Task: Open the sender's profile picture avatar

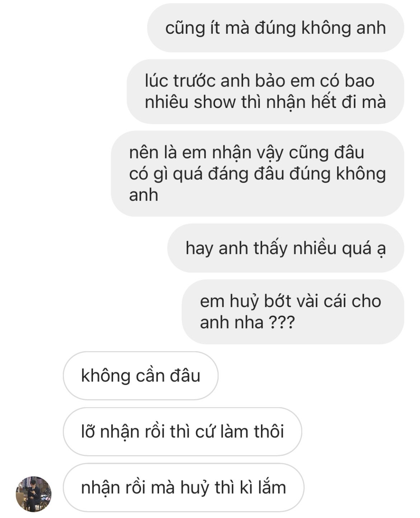Action: point(33,494)
